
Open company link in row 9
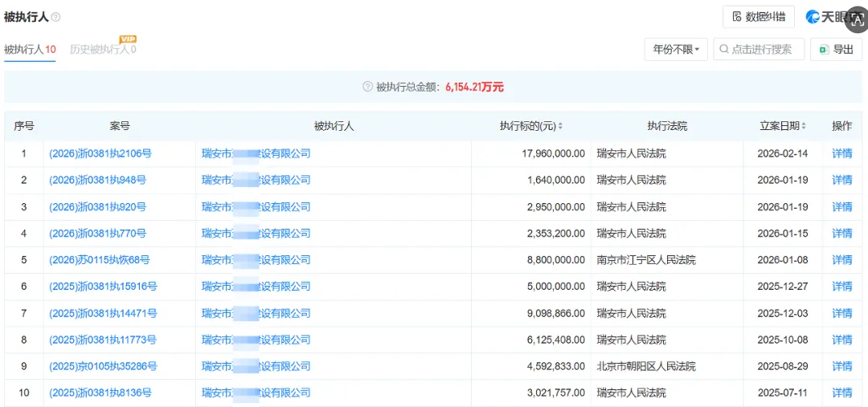pos(256,366)
